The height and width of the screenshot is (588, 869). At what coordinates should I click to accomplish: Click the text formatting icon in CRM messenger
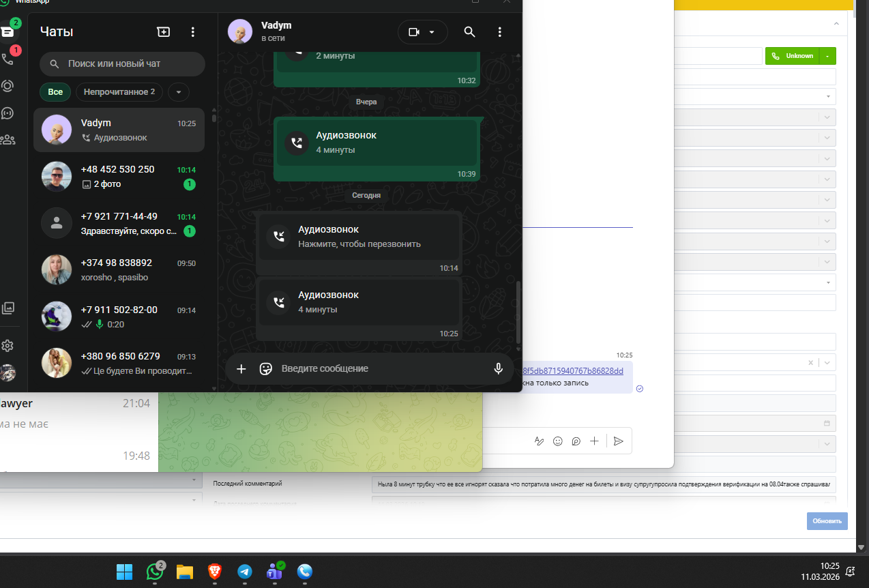tap(539, 441)
